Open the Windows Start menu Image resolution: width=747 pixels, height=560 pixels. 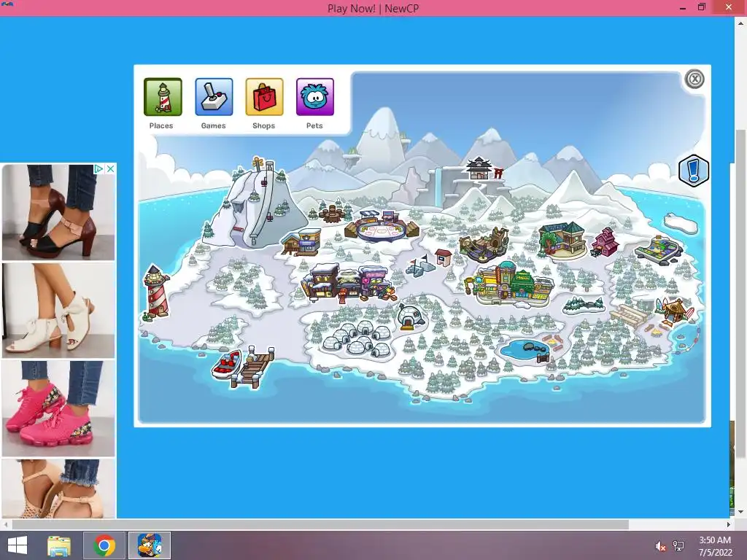[18, 545]
